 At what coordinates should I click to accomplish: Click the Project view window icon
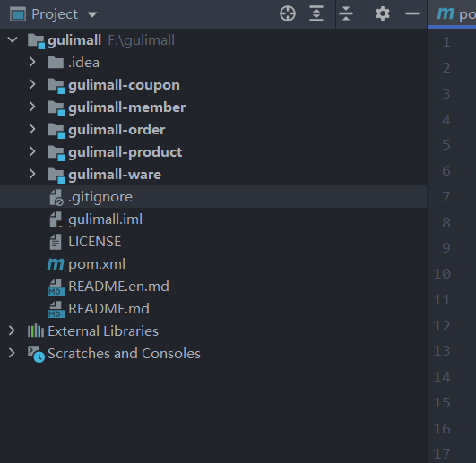point(18,14)
